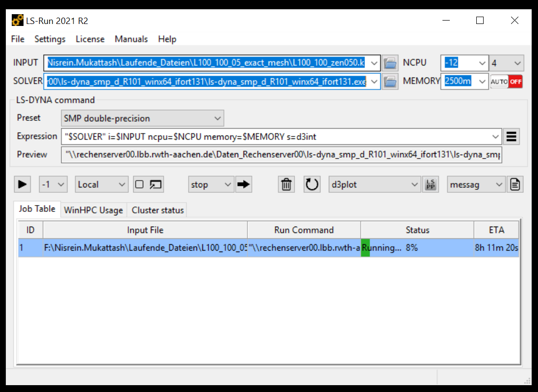538x392 pixels.
Task: Sort jobs by the Input File column header
Action: pyautogui.click(x=145, y=230)
